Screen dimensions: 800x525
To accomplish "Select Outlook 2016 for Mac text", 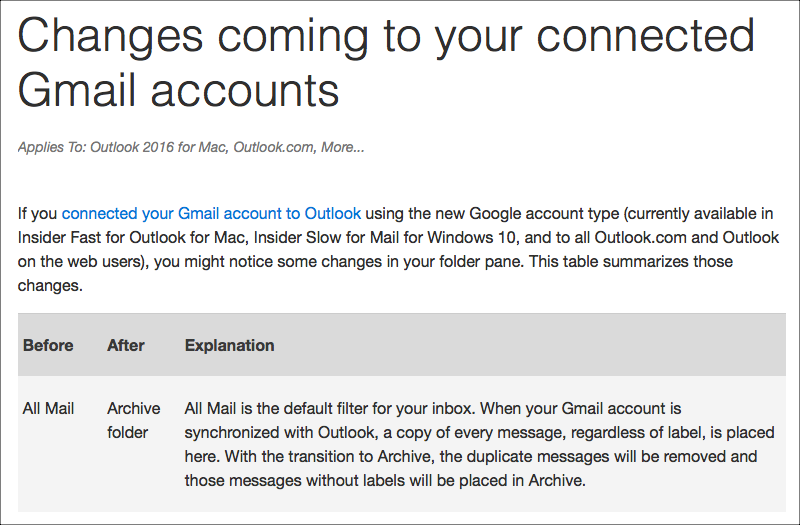I will (x=160, y=147).
